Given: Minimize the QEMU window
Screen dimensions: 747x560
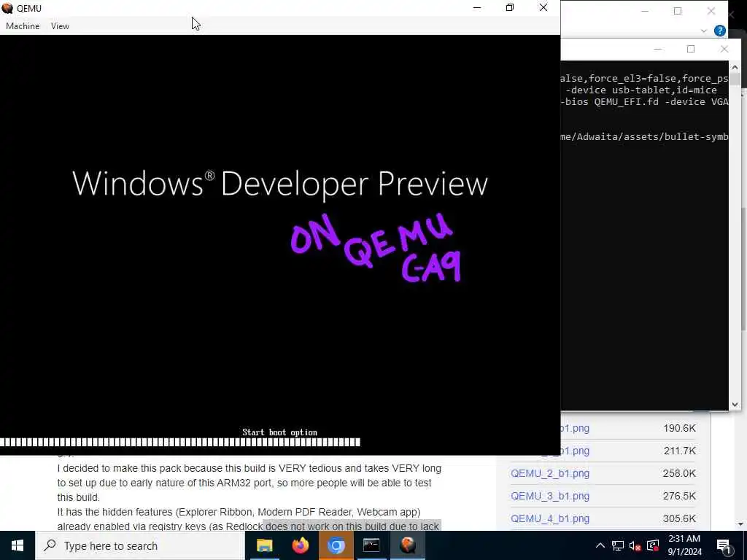Looking at the screenshot, I should pyautogui.click(x=477, y=7).
